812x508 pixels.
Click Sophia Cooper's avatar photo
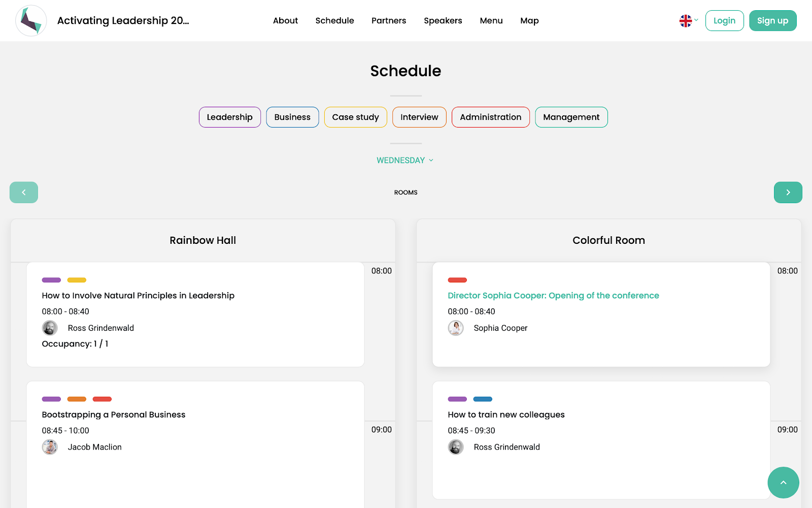coord(456,328)
